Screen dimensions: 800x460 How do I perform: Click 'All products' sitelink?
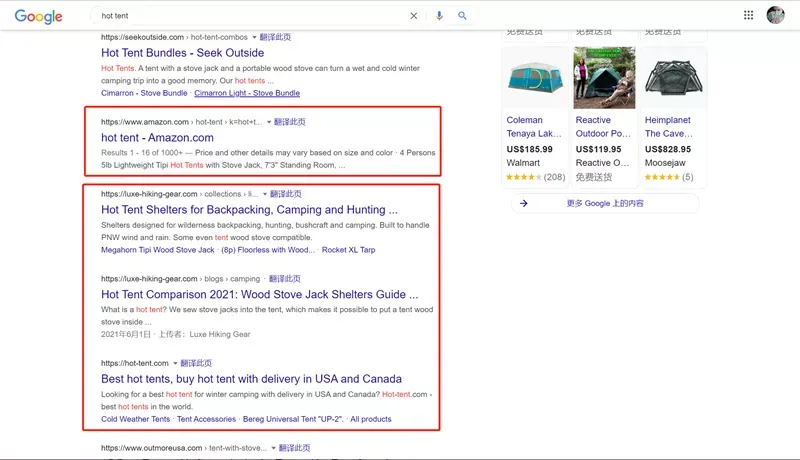tap(371, 419)
